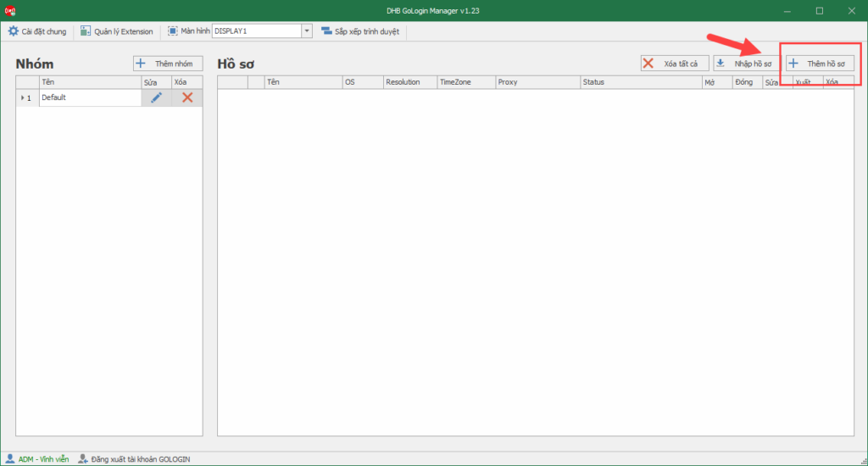Viewport: 868px width, 466px height.
Task: Expand row 1 arrow in group list
Action: click(x=22, y=97)
